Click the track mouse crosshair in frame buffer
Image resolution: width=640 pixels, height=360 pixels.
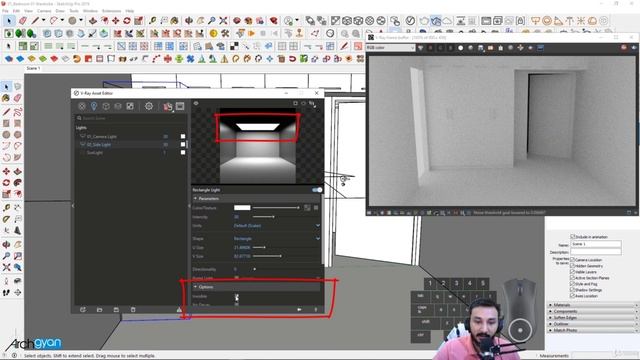click(x=520, y=48)
